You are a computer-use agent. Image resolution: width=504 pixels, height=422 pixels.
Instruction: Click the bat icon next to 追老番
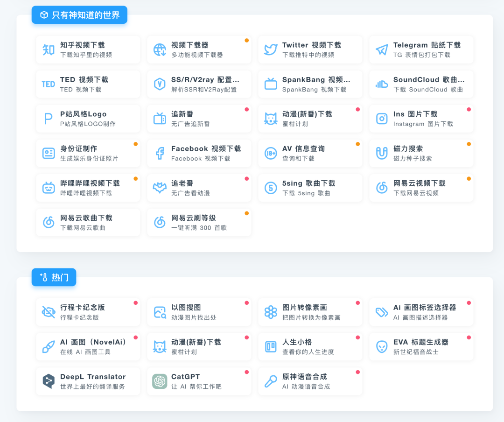[x=160, y=188]
